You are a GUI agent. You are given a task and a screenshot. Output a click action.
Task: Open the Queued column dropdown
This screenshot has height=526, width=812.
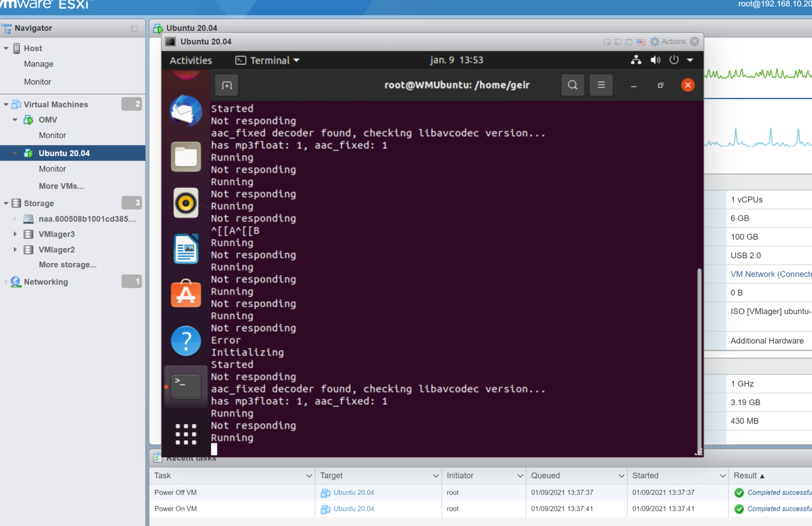click(621, 476)
